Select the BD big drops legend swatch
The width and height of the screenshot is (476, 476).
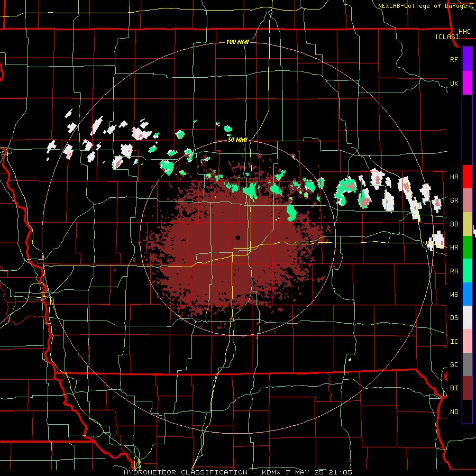coord(467,224)
